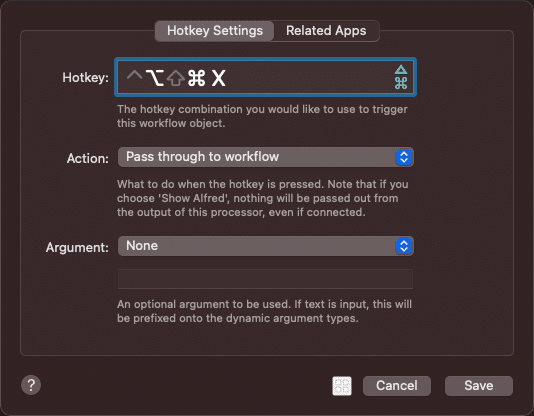Click the blue chevron on the Argument dropdown
The width and height of the screenshot is (534, 416).
[x=404, y=246]
